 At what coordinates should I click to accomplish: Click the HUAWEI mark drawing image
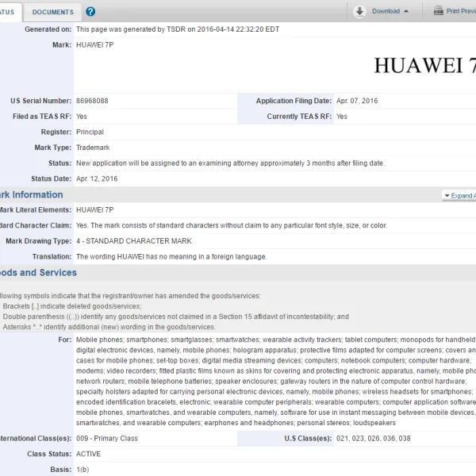(424, 66)
